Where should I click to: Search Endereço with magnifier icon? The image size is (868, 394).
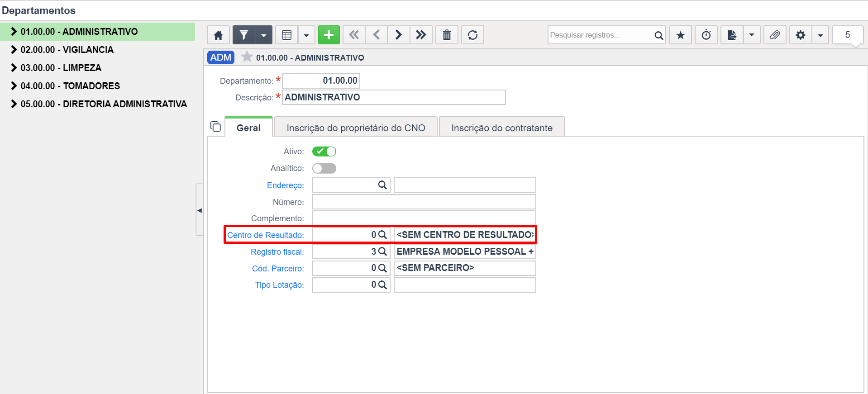coord(382,185)
